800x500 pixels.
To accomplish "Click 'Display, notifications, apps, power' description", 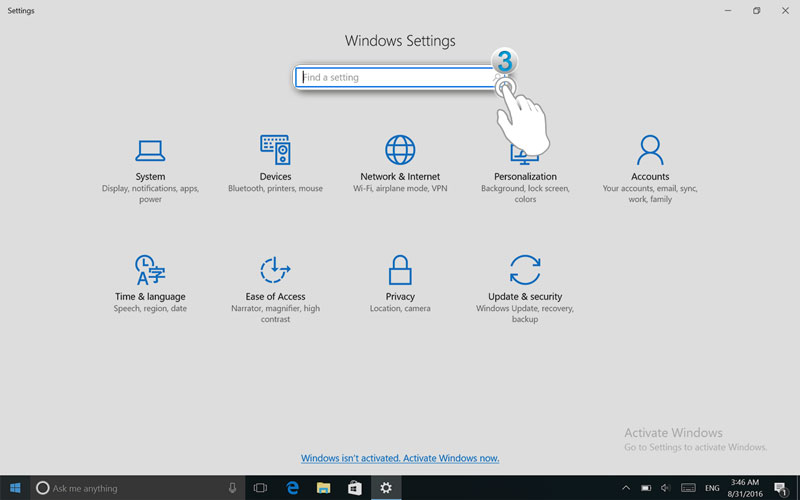I will click(x=150, y=194).
